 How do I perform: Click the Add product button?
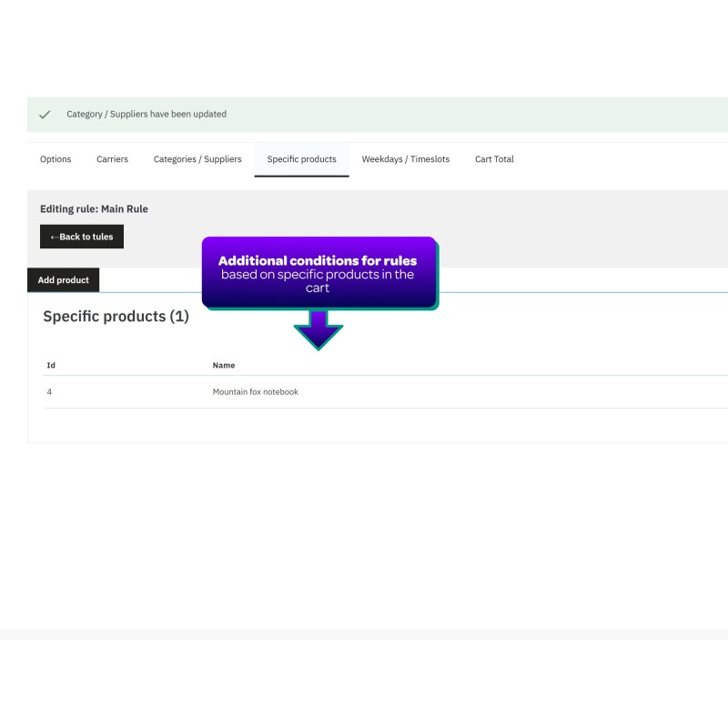(x=63, y=280)
